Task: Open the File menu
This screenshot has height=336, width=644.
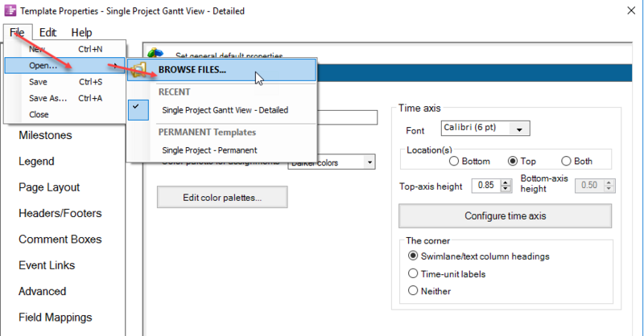Action: [17, 32]
